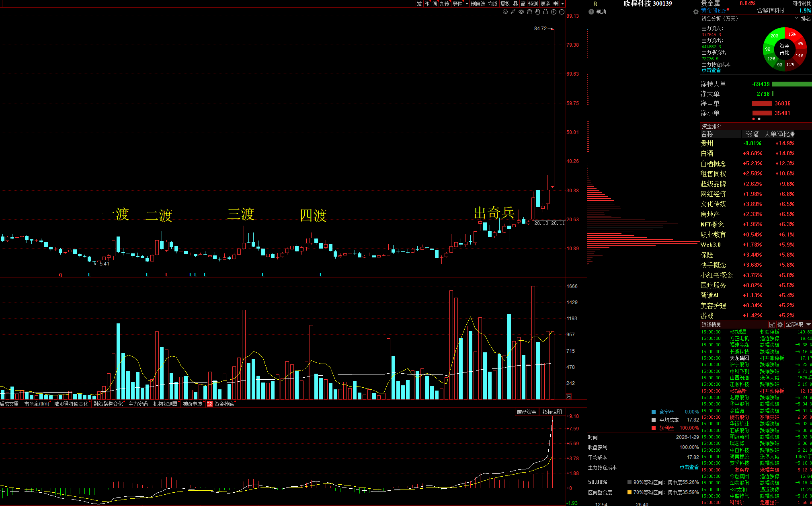
Task: Toggle chart visibility eye icon
Action: 521,12
